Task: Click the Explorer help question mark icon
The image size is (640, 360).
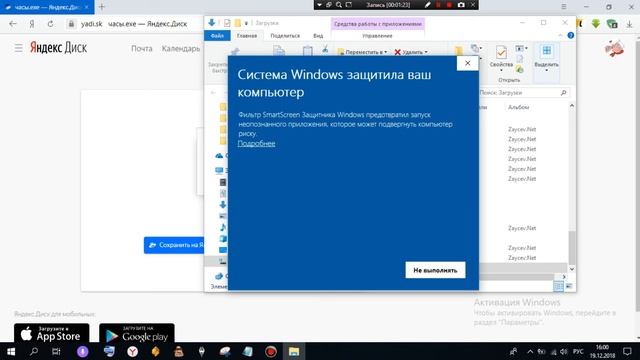Action: point(571,36)
